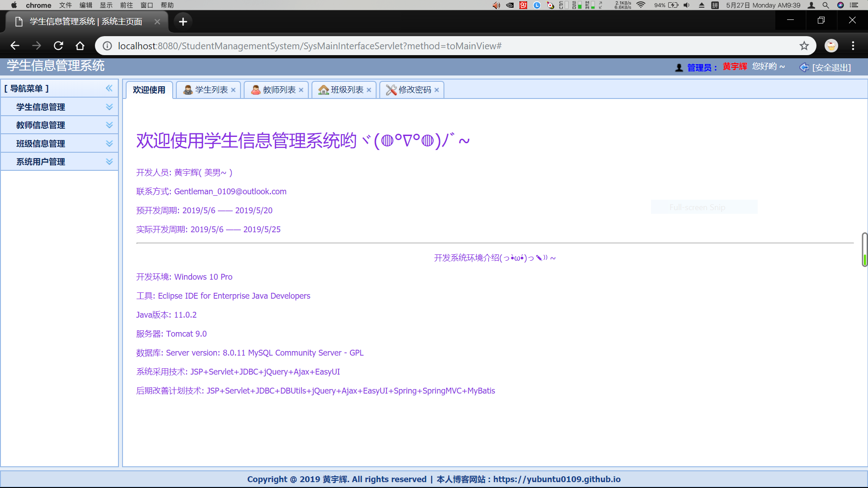Reload the page

(58, 46)
